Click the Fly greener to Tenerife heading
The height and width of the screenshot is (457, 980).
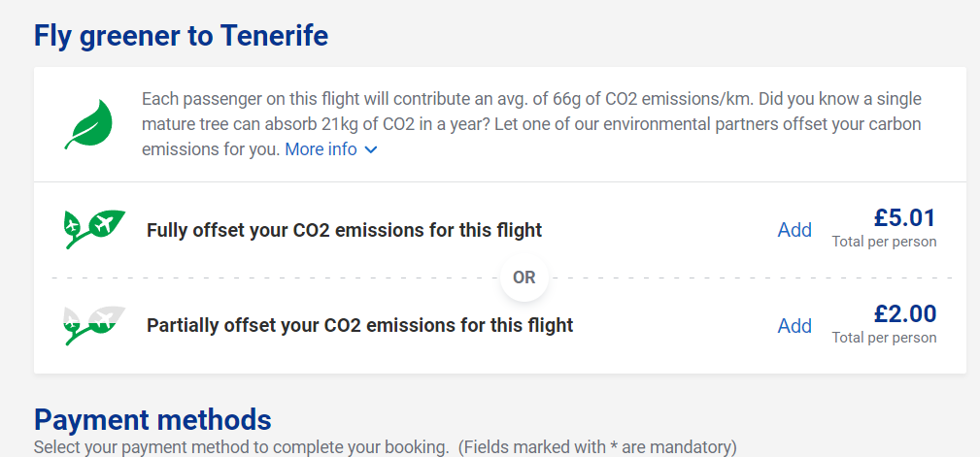[x=181, y=36]
